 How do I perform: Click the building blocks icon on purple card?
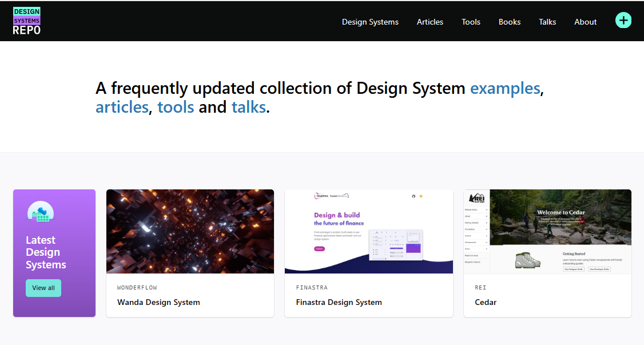point(41,212)
